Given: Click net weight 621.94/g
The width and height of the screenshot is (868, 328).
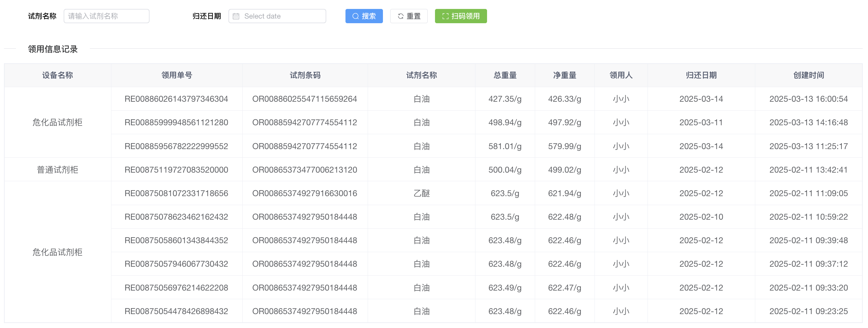Looking at the screenshot, I should [564, 193].
